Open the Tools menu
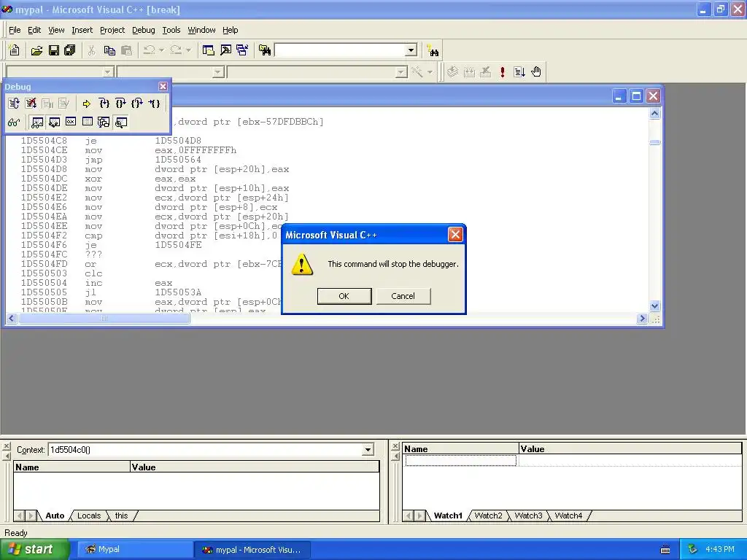Viewport: 747px width, 560px height. (171, 30)
